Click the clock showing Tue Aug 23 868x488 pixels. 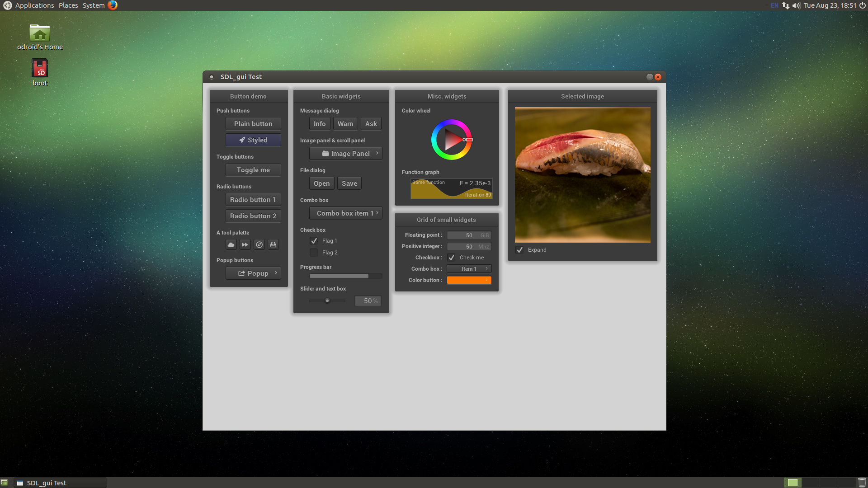point(830,5)
